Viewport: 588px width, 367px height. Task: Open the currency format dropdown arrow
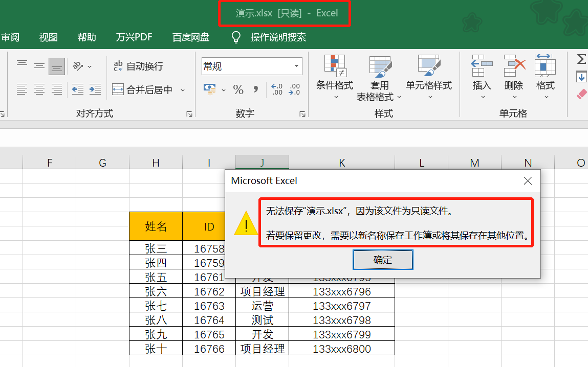[x=224, y=90]
